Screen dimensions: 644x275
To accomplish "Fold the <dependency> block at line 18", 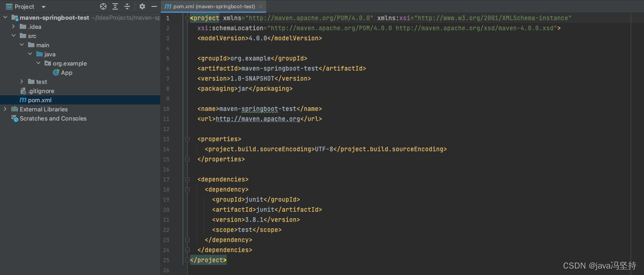I will click(187, 189).
